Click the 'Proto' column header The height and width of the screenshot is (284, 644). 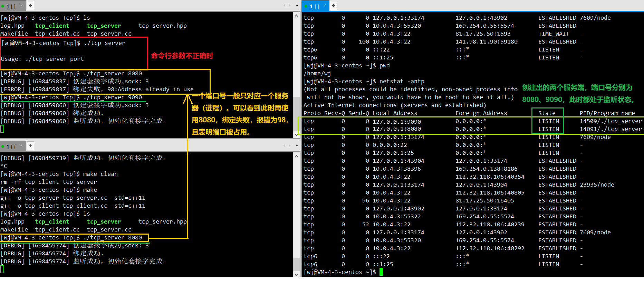pos(312,113)
